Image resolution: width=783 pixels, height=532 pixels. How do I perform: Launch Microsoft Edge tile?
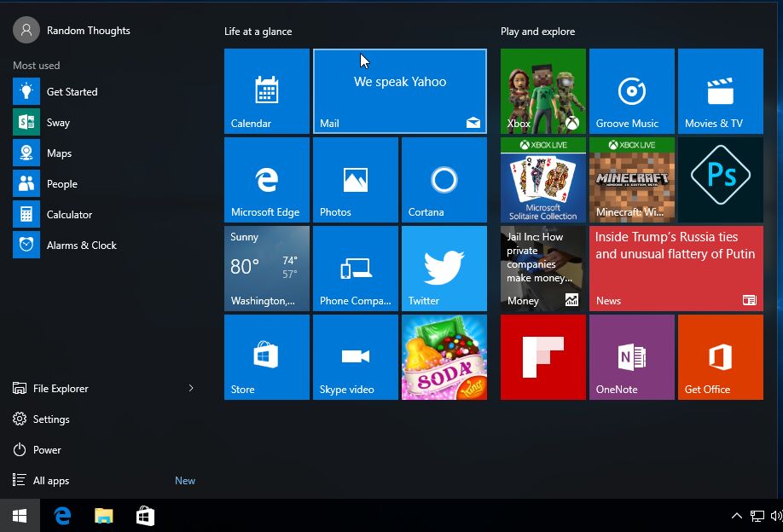pyautogui.click(x=267, y=180)
